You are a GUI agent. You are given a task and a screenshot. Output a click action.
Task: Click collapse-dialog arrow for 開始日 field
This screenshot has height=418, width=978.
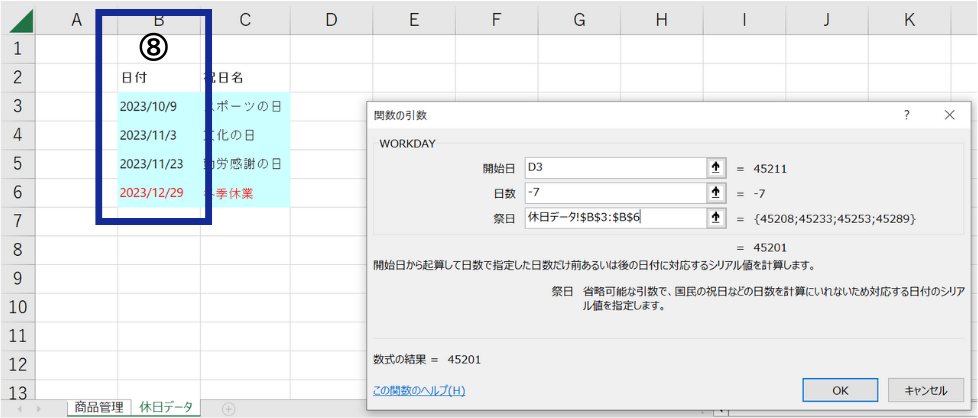coord(716,168)
